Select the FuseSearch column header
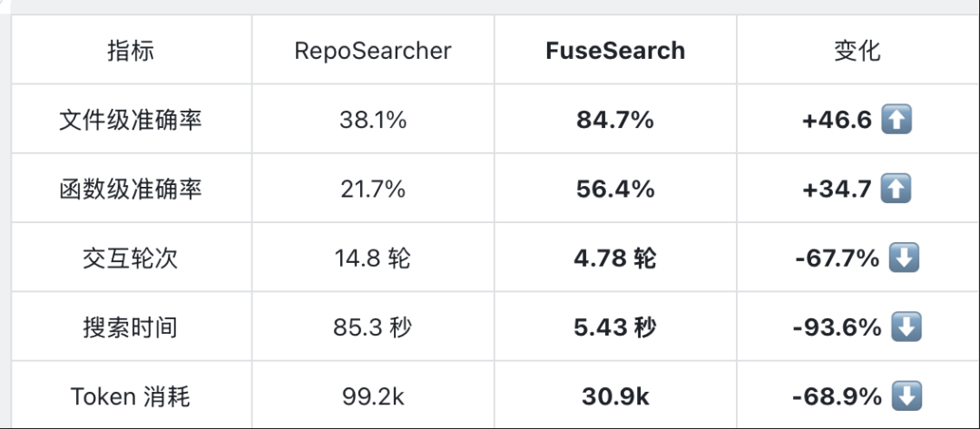The image size is (980, 429). click(x=615, y=51)
